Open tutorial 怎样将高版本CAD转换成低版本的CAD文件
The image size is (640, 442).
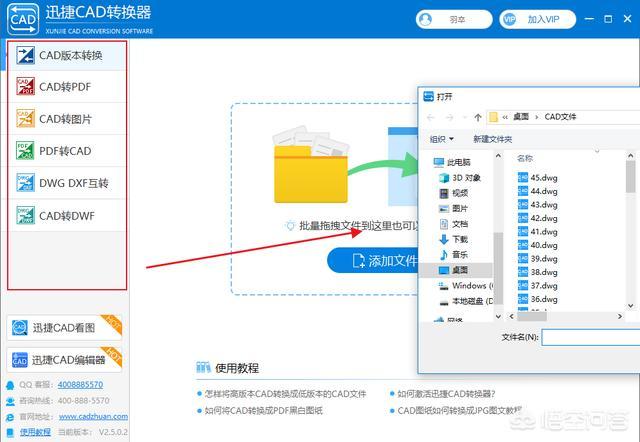[x=285, y=394]
